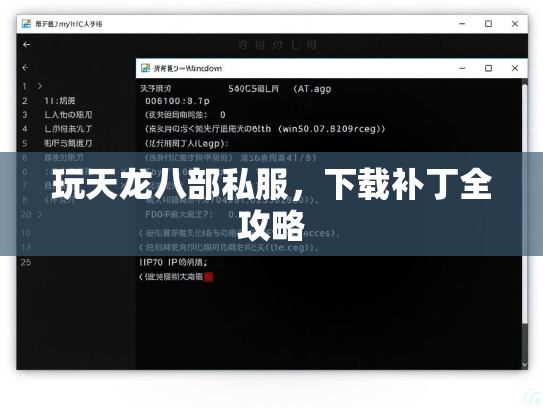543x408 pixels.
Task: Click the second back arrow above line 1
Action: tap(25, 68)
